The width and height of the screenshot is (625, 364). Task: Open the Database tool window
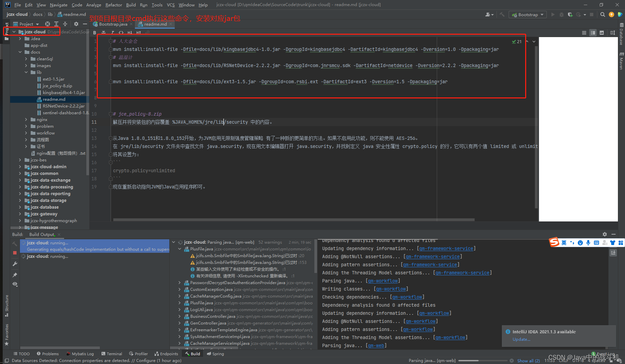[621, 34]
